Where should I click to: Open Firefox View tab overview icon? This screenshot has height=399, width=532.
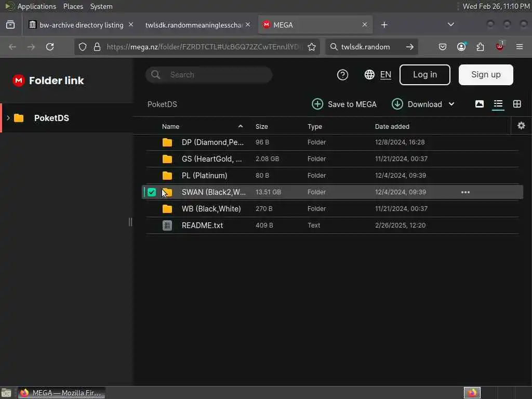coord(10,25)
